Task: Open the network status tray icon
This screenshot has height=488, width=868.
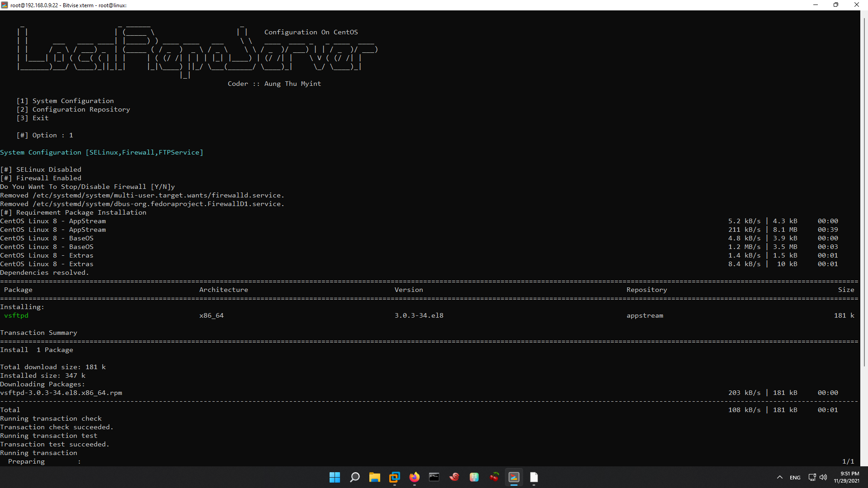Action: coord(812,477)
